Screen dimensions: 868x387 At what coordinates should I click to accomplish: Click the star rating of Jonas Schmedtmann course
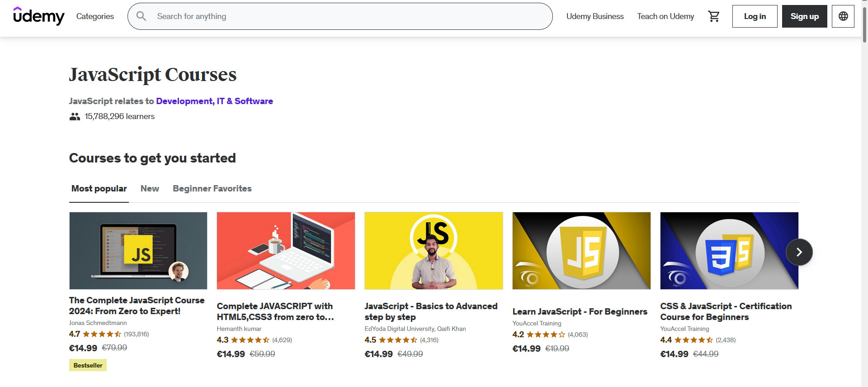[x=102, y=334]
